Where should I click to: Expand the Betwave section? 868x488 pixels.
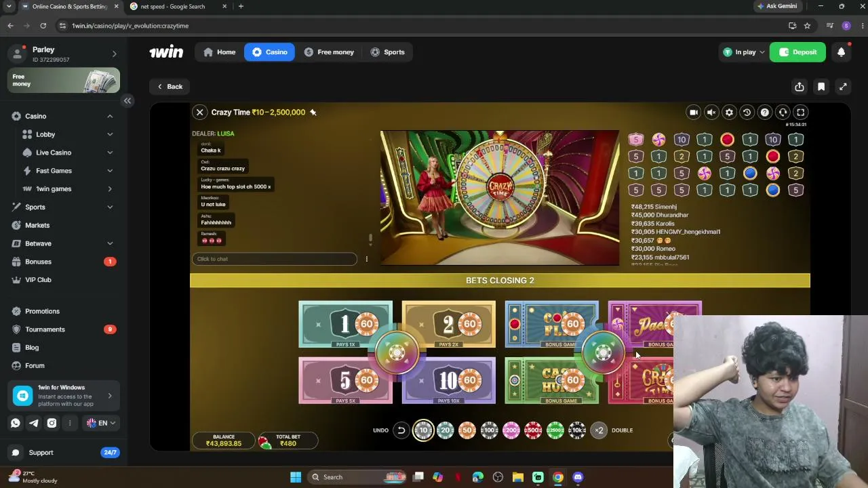coord(110,243)
